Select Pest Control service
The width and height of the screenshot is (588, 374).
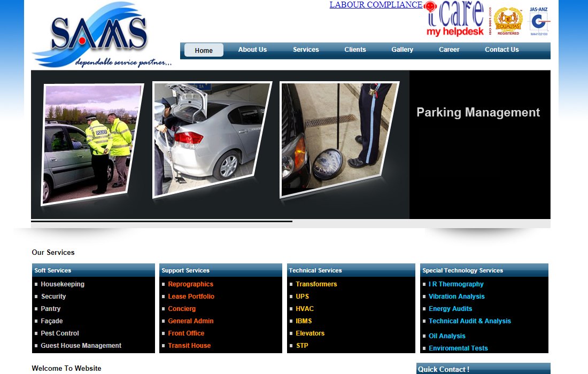(60, 333)
